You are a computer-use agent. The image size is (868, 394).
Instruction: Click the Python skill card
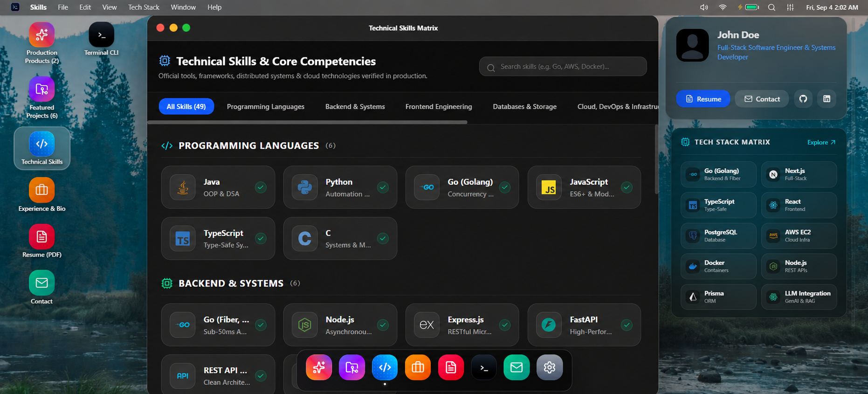340,187
